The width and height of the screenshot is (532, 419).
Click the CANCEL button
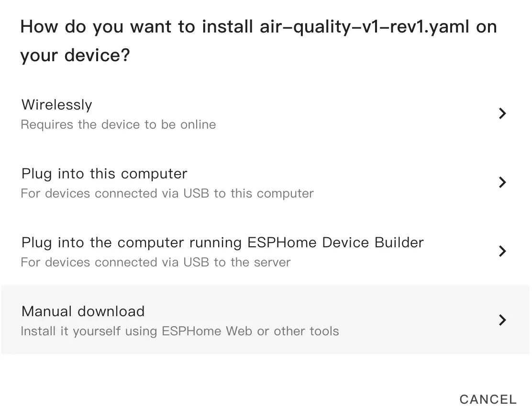click(x=488, y=399)
